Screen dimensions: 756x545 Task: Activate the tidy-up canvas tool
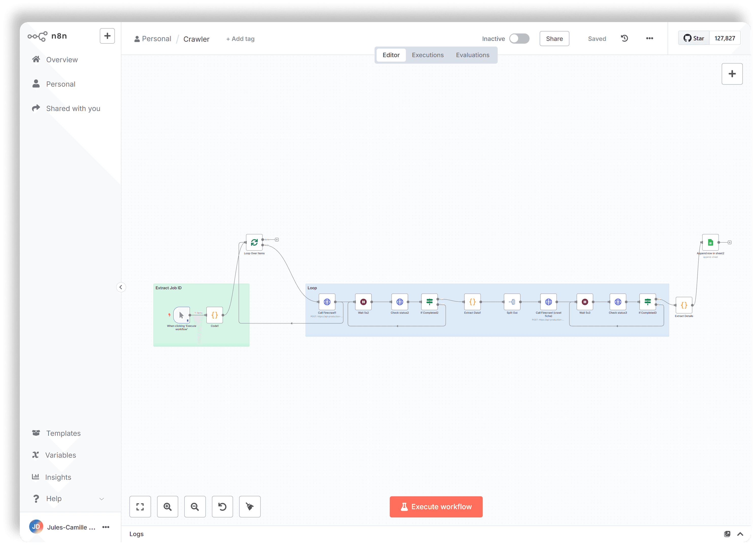pyautogui.click(x=250, y=507)
